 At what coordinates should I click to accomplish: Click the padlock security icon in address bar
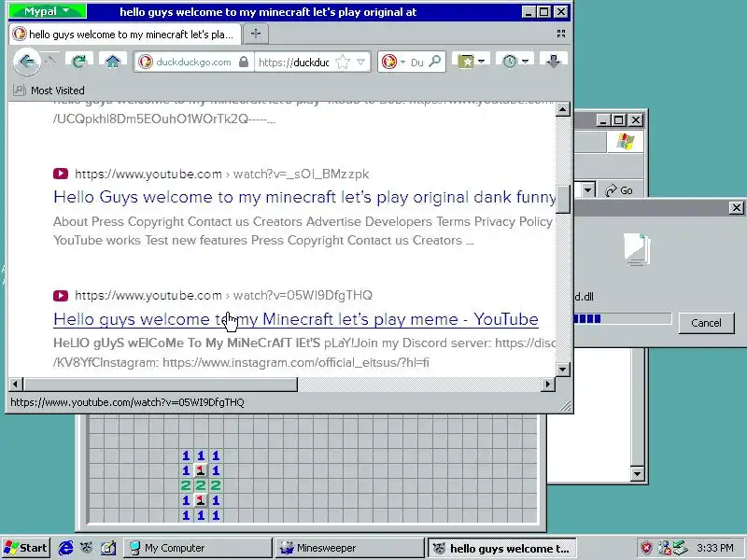pos(244,62)
